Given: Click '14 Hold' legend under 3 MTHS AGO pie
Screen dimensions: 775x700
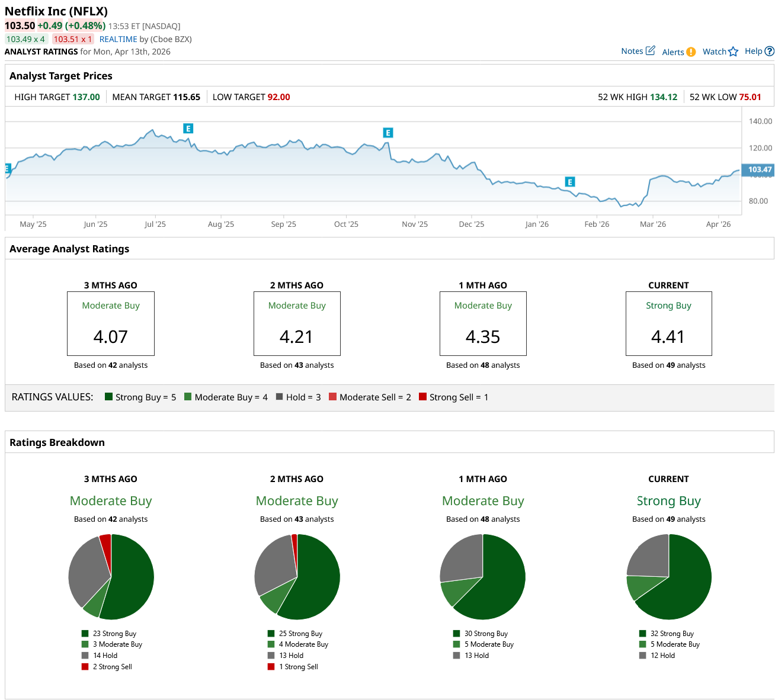Looking at the screenshot, I should [x=105, y=656].
